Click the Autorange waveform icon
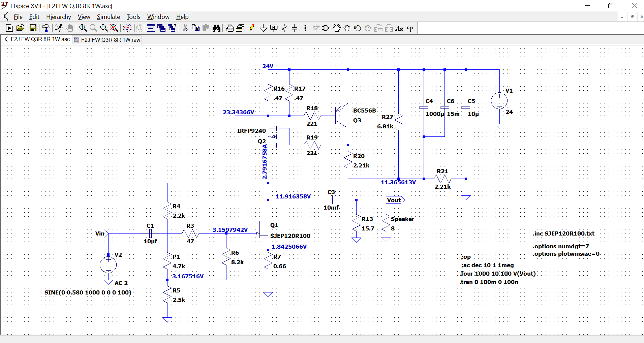This screenshot has height=343, width=644. tap(127, 28)
